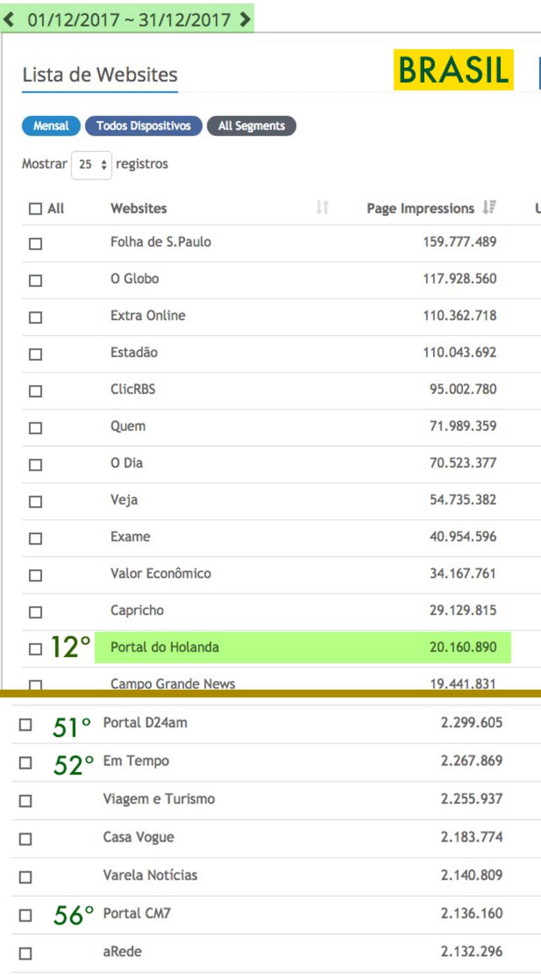Sort by Page Impressions descending icon
541x980 pixels.
click(x=488, y=208)
